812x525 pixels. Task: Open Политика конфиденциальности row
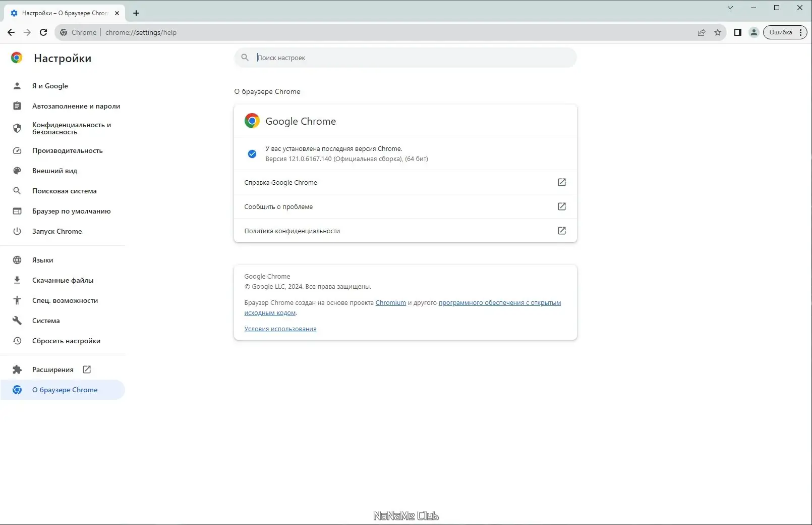405,231
